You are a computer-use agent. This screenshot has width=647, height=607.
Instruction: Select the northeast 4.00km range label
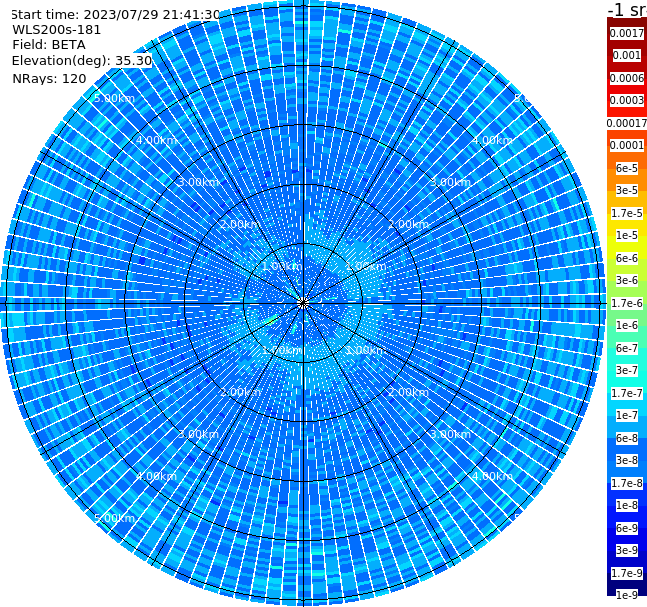pyautogui.click(x=492, y=140)
